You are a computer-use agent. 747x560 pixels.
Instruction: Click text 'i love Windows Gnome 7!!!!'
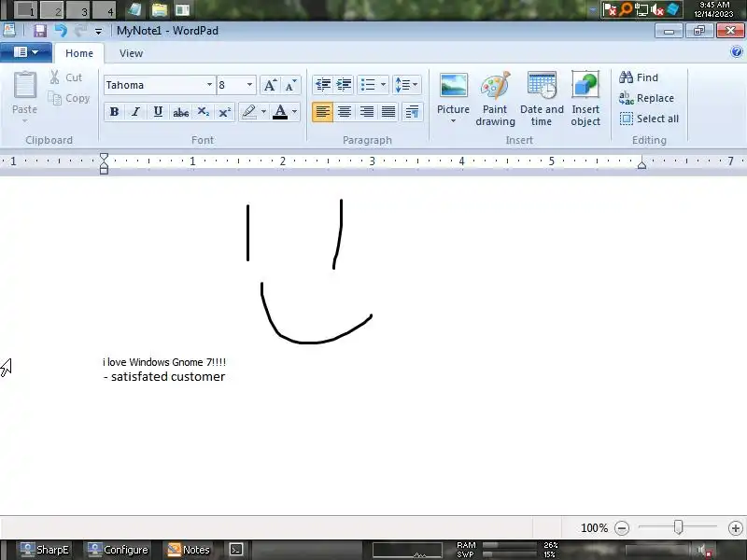[164, 362]
